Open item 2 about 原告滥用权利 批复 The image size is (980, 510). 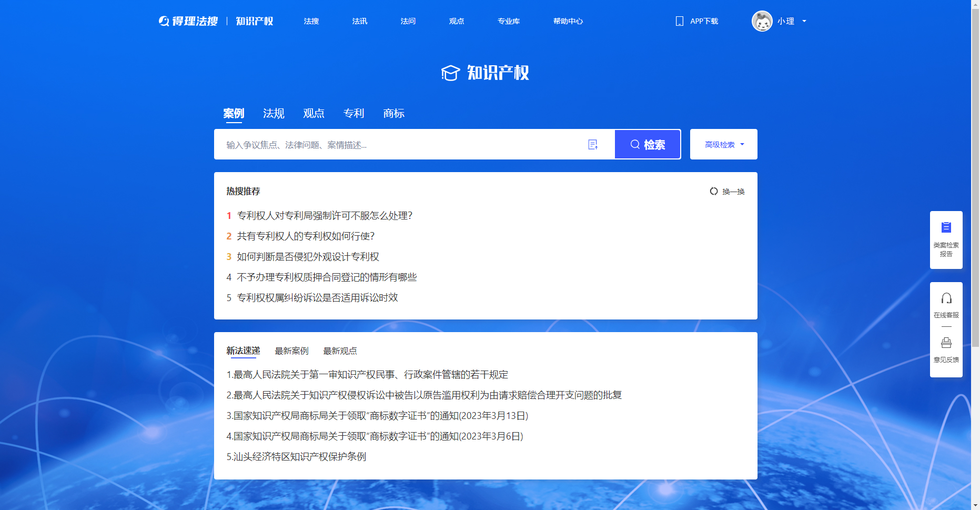coord(424,395)
